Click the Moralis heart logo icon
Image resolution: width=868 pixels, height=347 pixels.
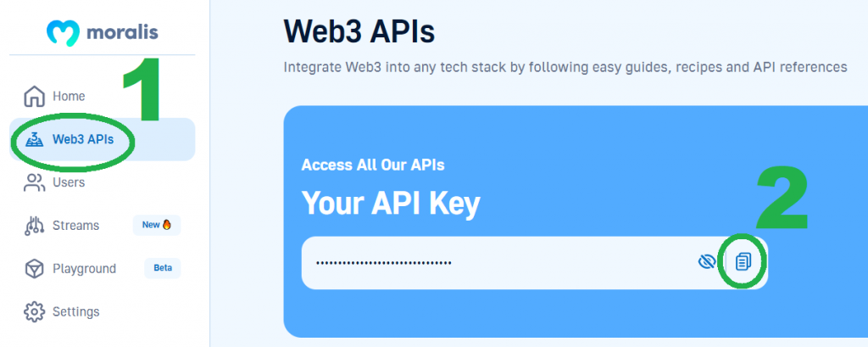point(63,32)
